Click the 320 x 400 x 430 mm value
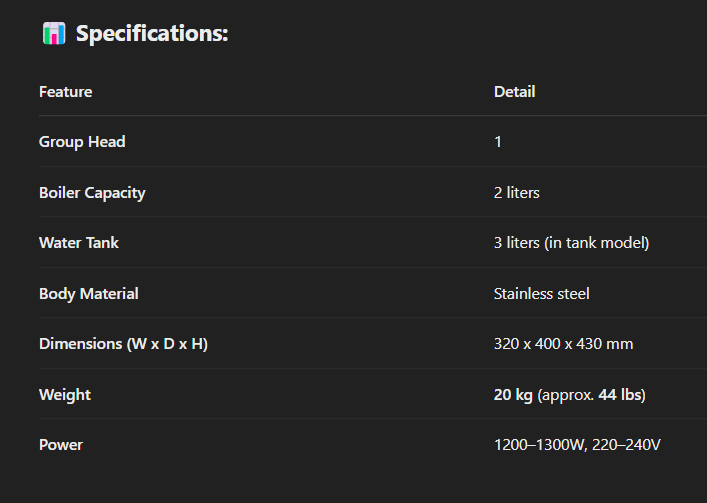The height and width of the screenshot is (503, 707). pyautogui.click(x=564, y=344)
